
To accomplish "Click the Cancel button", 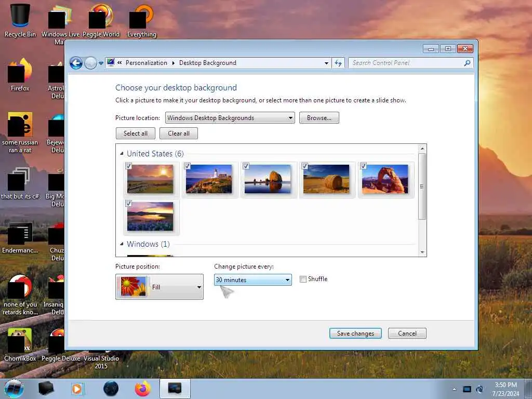I will 407,334.
